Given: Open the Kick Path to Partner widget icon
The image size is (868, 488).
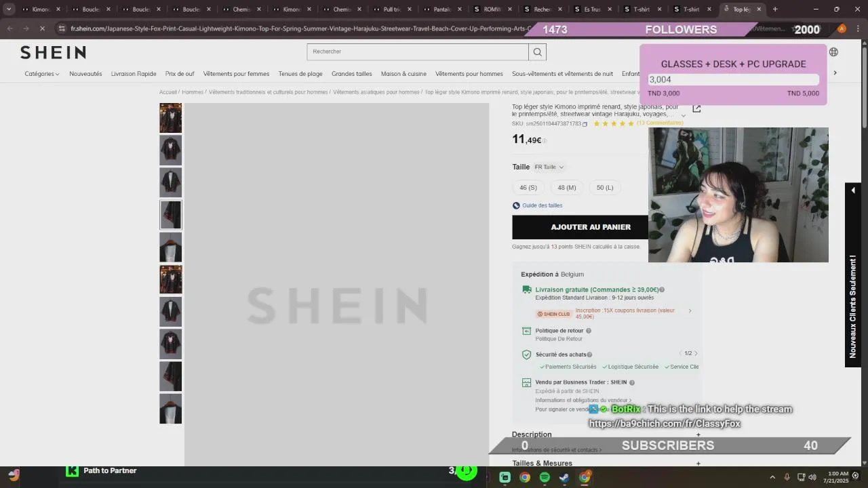Looking at the screenshot, I should coord(72,470).
